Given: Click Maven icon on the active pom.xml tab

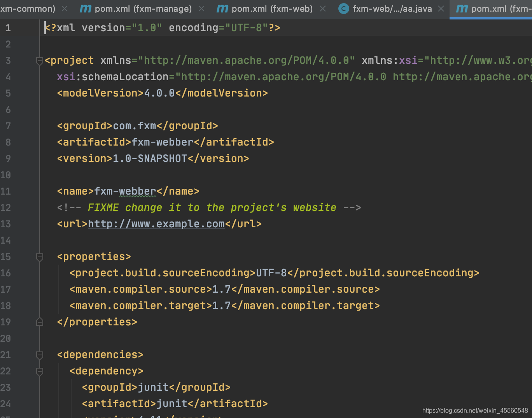Looking at the screenshot, I should point(462,9).
